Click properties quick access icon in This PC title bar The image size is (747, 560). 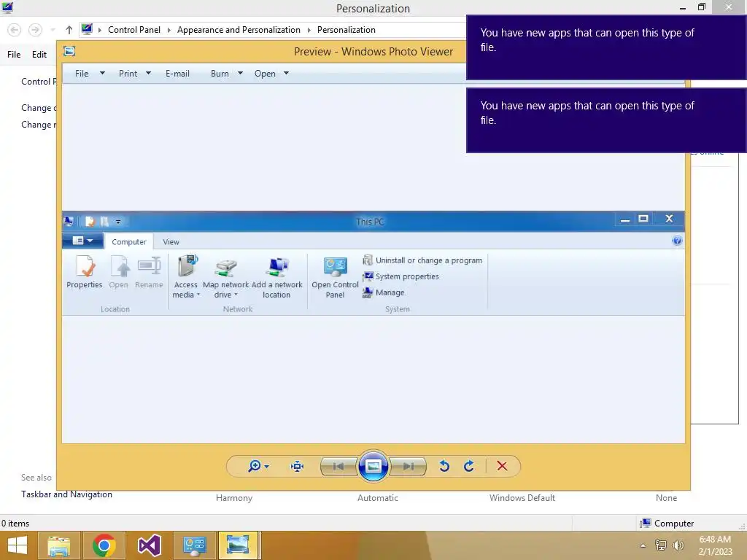[x=90, y=222]
